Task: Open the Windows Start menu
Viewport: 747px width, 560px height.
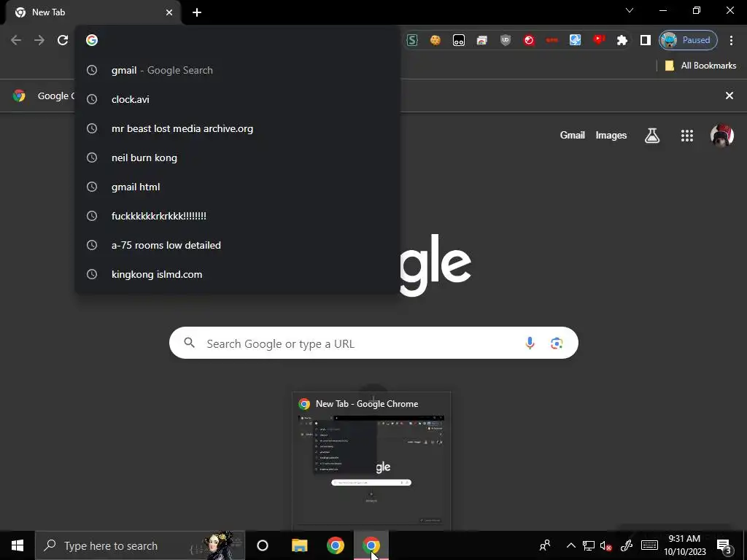Action: tap(18, 545)
